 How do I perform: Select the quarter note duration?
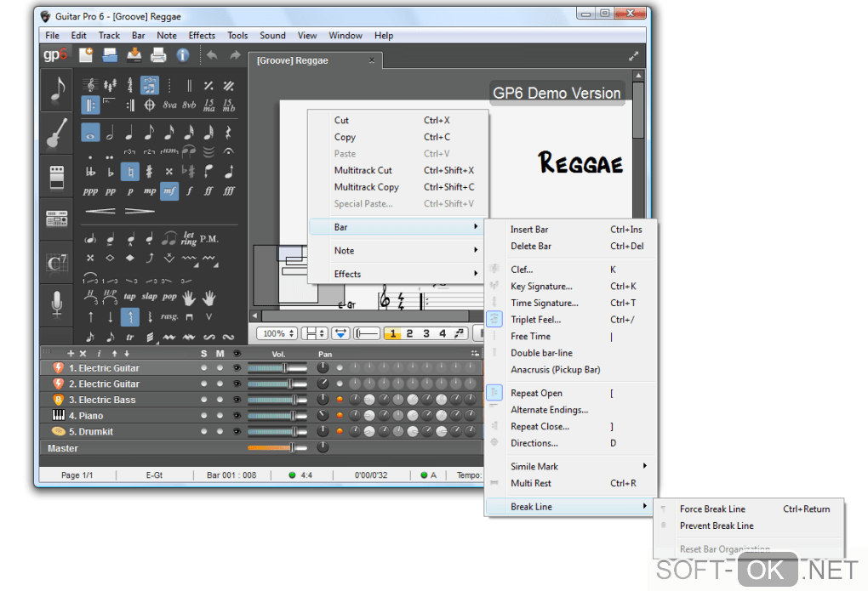[129, 133]
